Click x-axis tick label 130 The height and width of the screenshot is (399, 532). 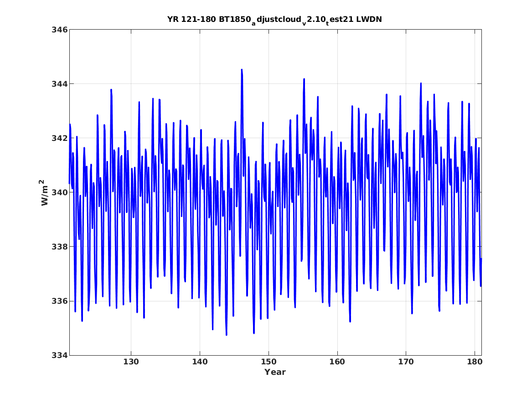[x=131, y=362]
